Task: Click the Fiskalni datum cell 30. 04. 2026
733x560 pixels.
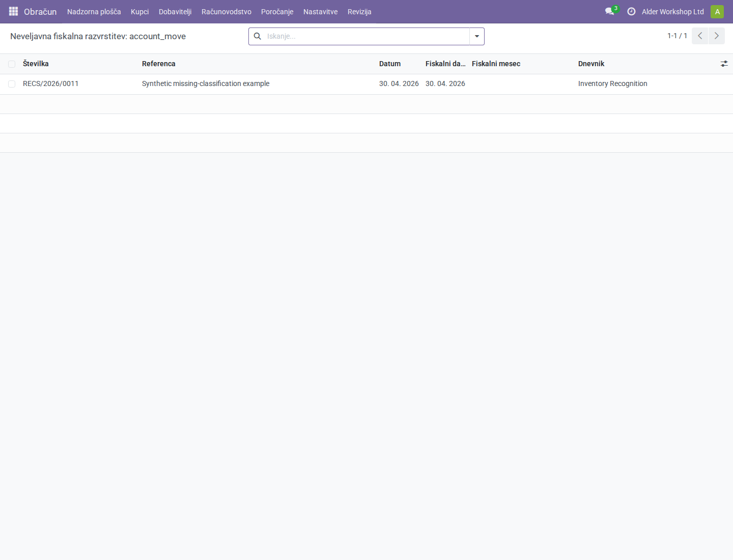Action: click(x=445, y=83)
